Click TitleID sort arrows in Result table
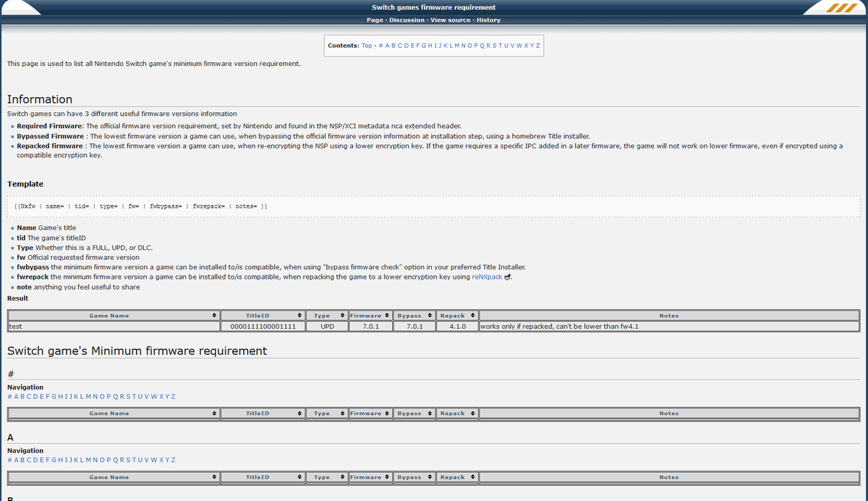The width and height of the screenshot is (868, 501). 299,316
